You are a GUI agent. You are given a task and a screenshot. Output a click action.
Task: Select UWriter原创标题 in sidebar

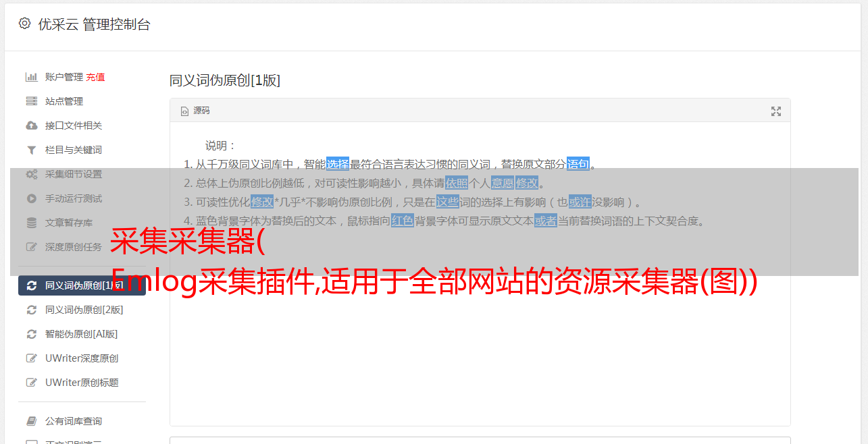[x=82, y=383]
